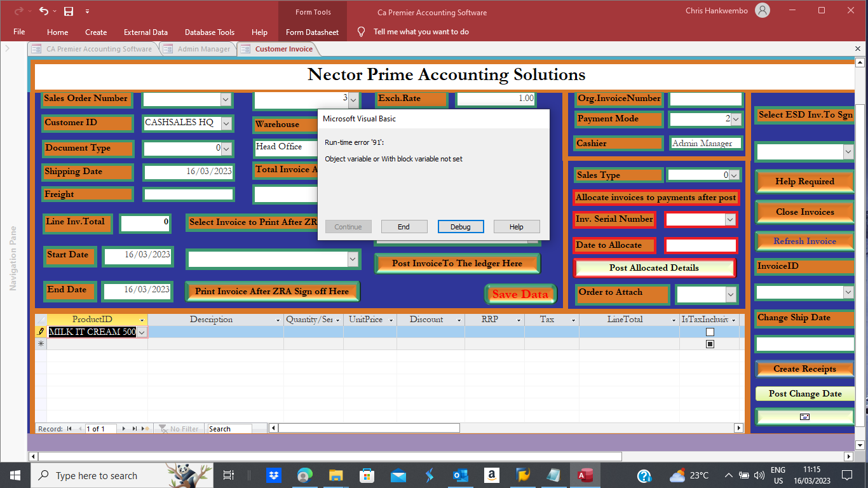Viewport: 868px width, 488px height.
Task: Click the small icon button below Post Change Date
Action: pos(804,417)
